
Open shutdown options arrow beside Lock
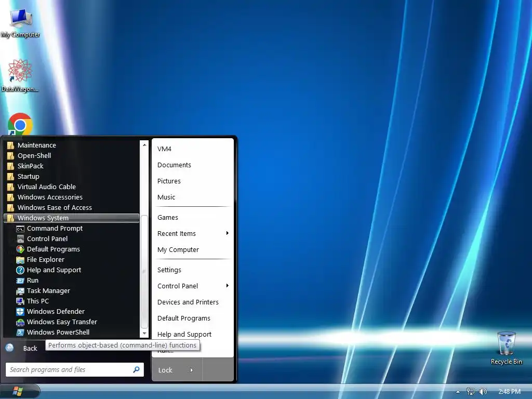tap(192, 370)
